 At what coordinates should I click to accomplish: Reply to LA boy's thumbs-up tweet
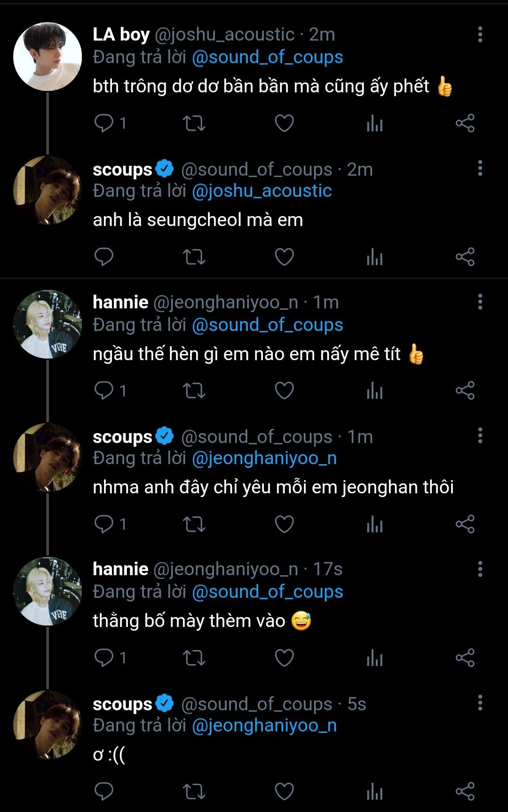[104, 123]
